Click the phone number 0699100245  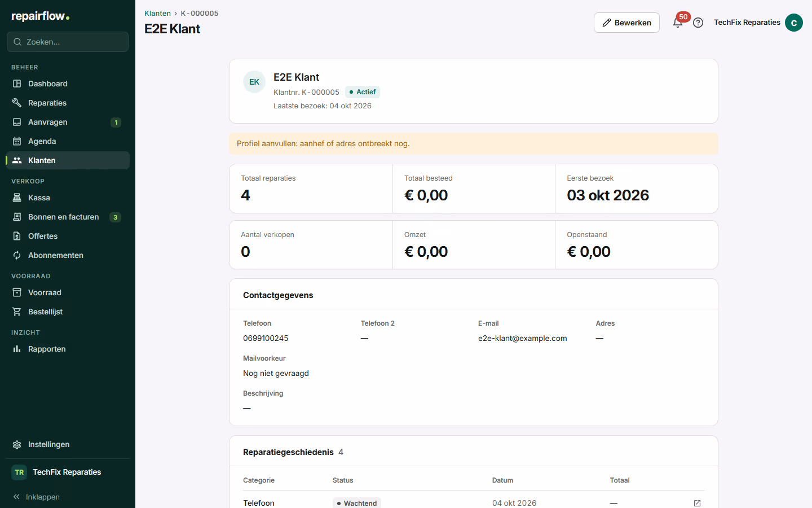(266, 338)
